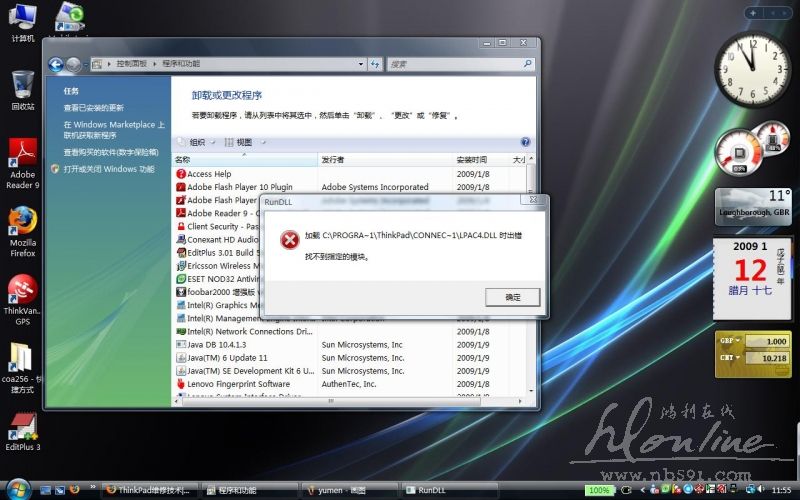The width and height of the screenshot is (800, 500).
Task: Click the 确定 button in RunDLL dialog
Action: pyautogui.click(x=512, y=297)
